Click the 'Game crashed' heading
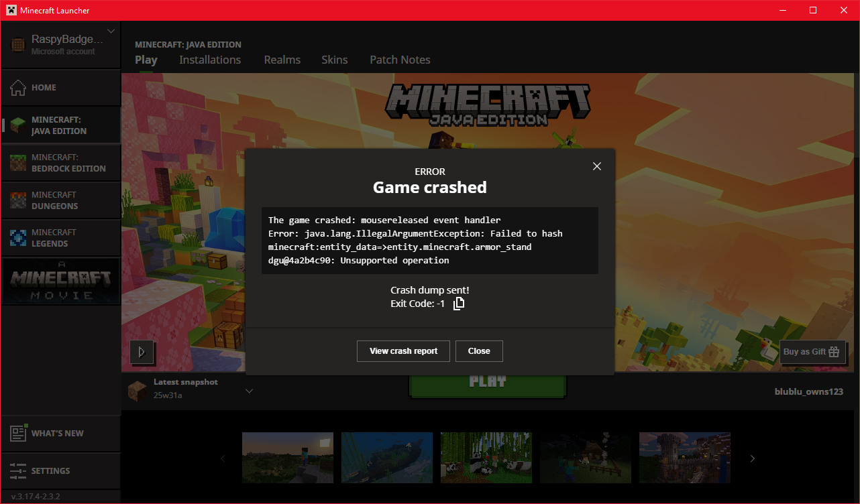 pyautogui.click(x=430, y=188)
